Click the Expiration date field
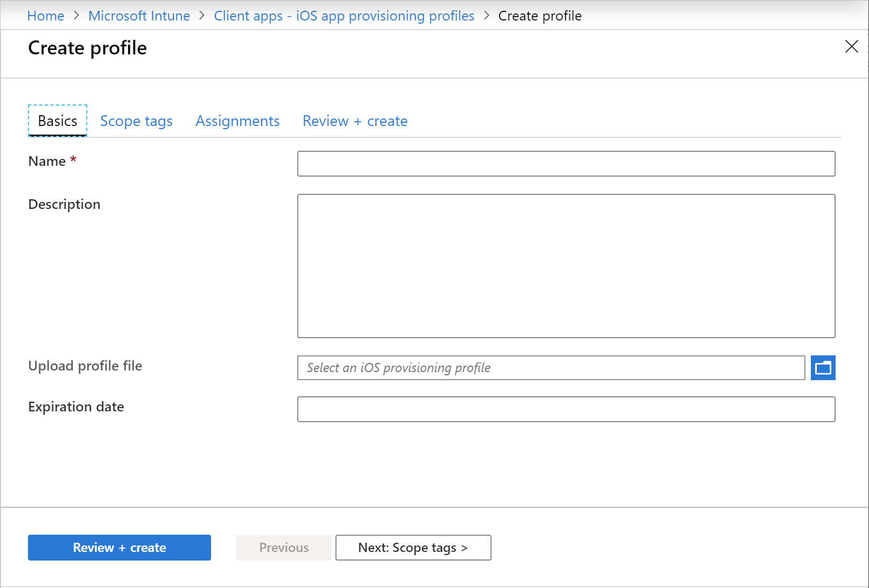The height and width of the screenshot is (588, 869). coord(565,409)
